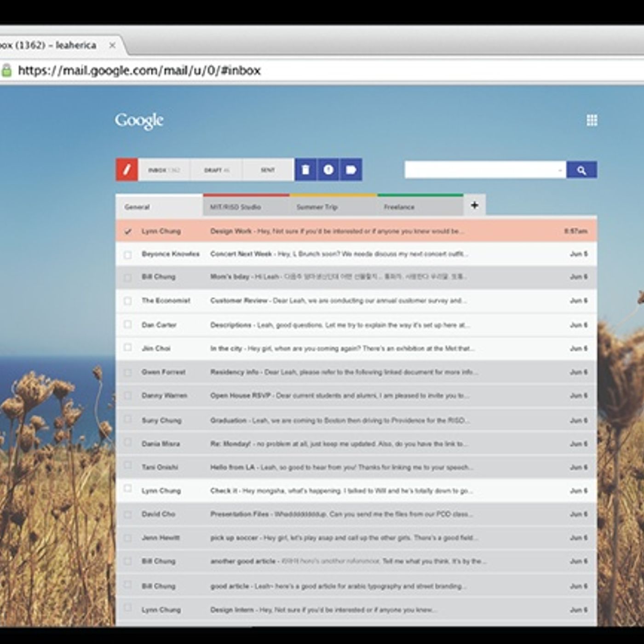Screen dimensions: 644x644
Task: Check the Dania Misra email checkbox
Action: 128,443
